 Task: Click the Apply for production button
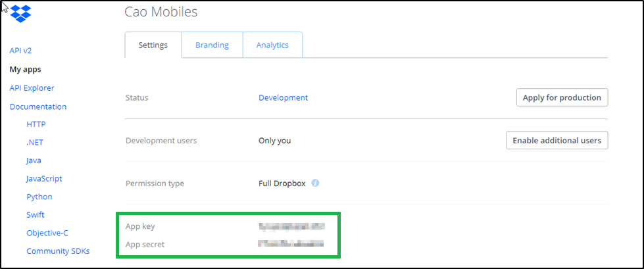click(x=562, y=98)
